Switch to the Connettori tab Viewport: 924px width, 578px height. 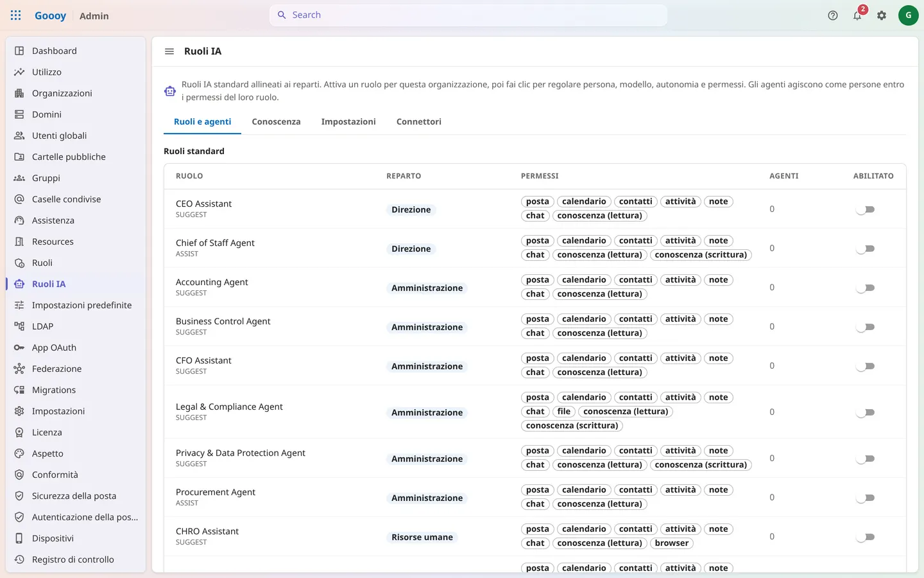(418, 121)
